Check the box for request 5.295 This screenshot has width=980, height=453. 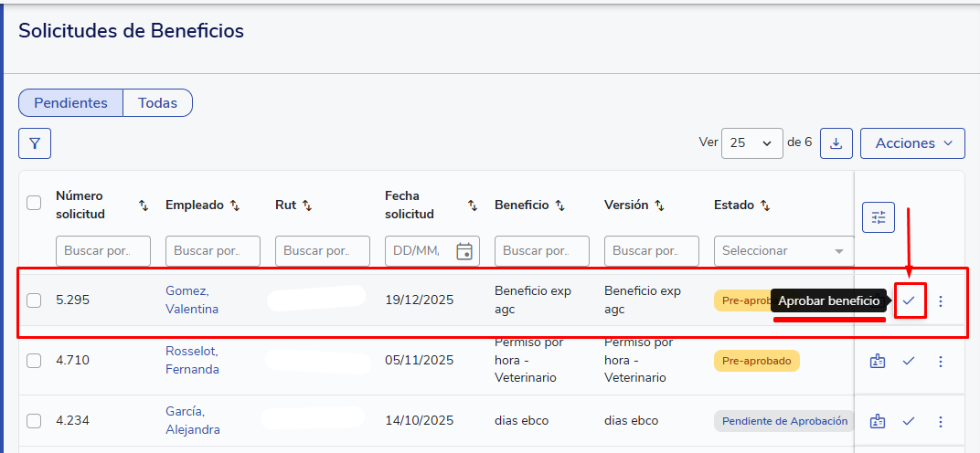click(x=34, y=300)
